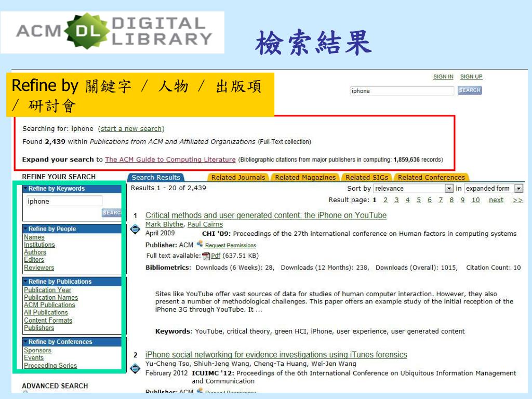This screenshot has width=532, height=399.
Task: Click the next results page link
Action: [x=496, y=200]
